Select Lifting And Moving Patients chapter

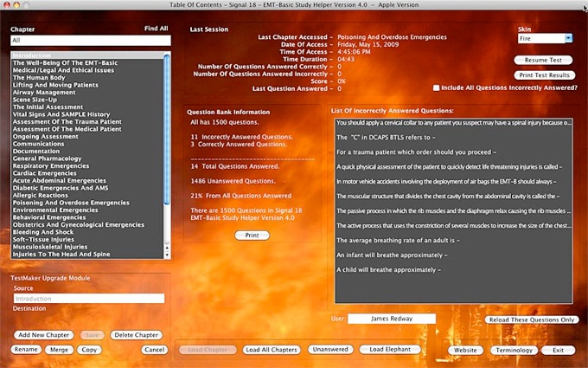87,85
